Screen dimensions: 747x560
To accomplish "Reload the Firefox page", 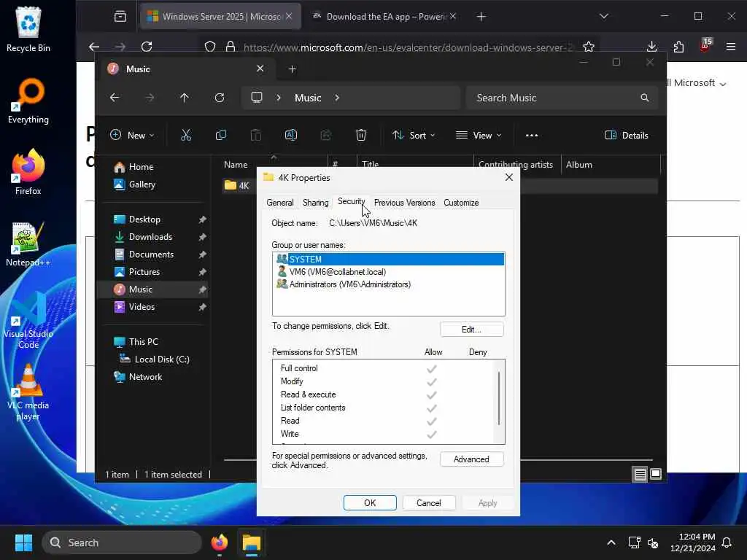I will (147, 47).
